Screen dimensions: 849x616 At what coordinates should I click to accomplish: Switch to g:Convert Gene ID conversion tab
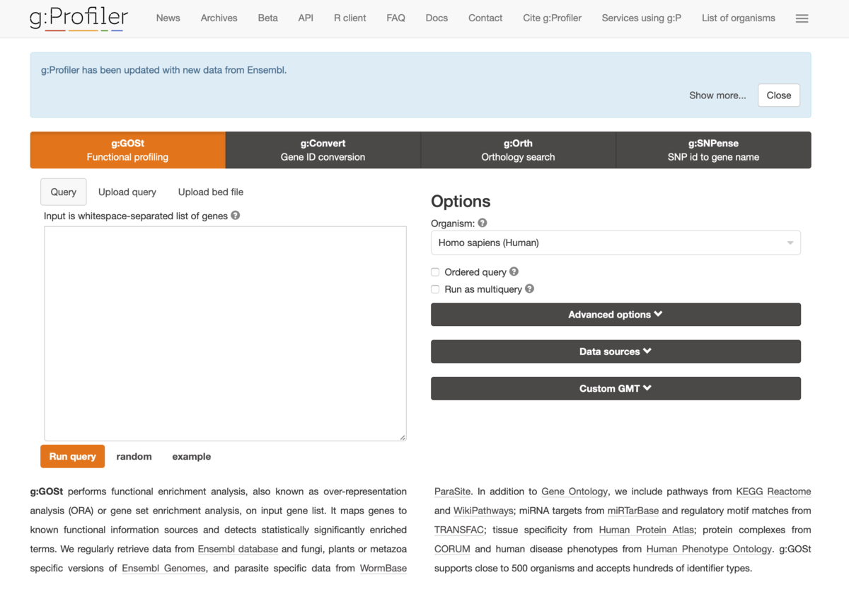[x=323, y=150]
